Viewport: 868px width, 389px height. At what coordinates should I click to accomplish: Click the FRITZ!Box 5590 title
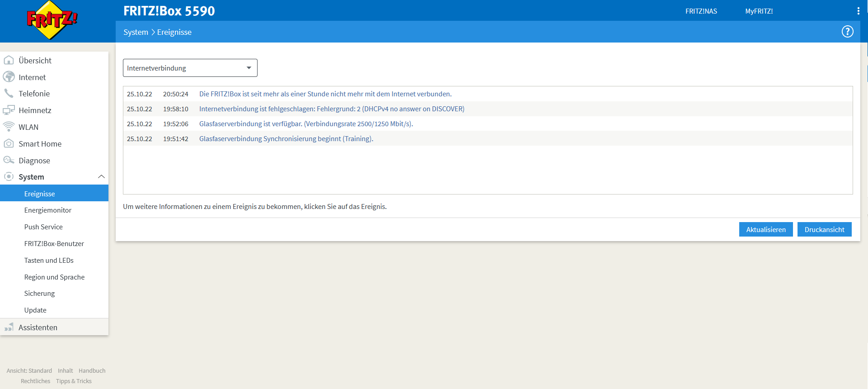click(x=169, y=11)
